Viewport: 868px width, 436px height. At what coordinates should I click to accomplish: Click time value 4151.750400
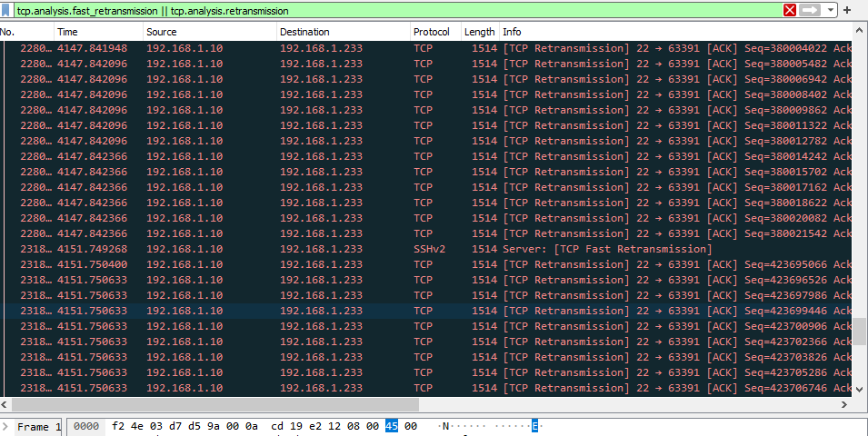92,264
